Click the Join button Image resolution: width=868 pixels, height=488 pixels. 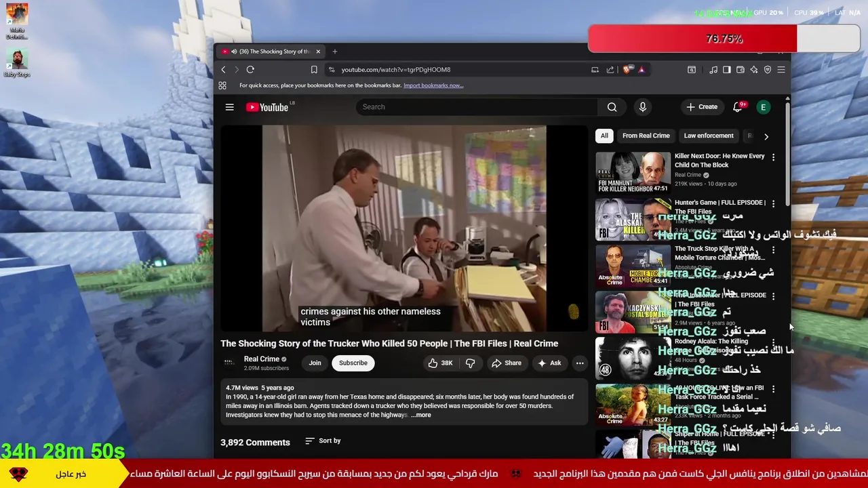click(x=315, y=363)
